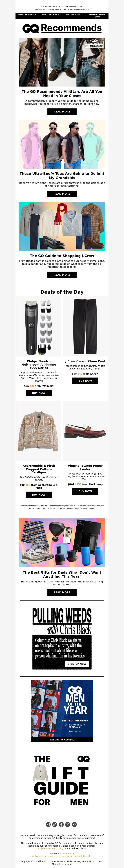Open the Best Sellers menu item

tap(50, 15)
